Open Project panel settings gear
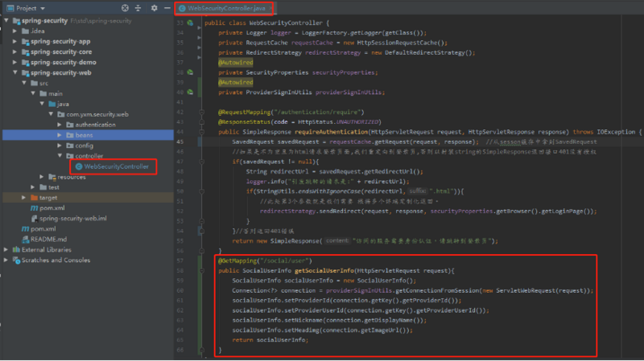Viewport: 644px width, 361px height. (154, 7)
